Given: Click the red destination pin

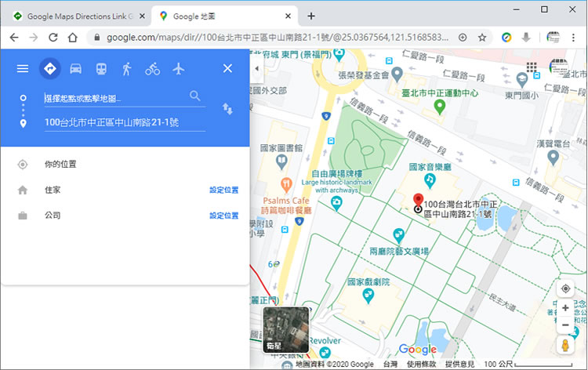Looking at the screenshot, I should (418, 201).
